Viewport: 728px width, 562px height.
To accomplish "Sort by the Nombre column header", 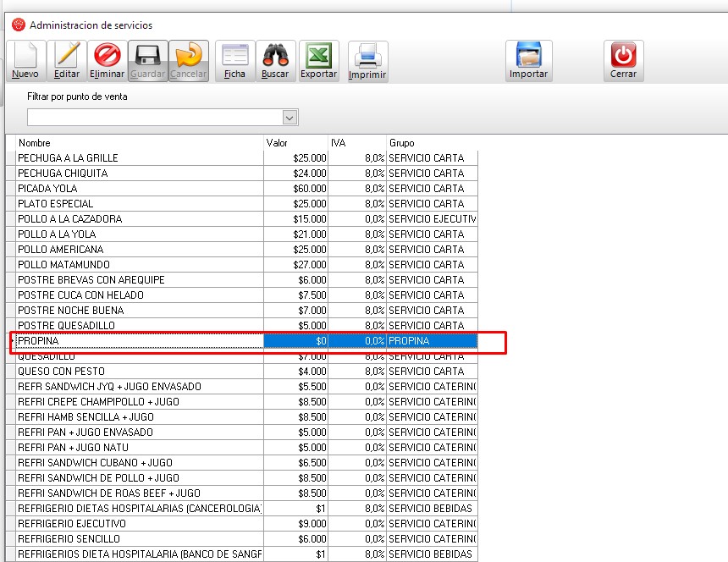I will click(135, 143).
